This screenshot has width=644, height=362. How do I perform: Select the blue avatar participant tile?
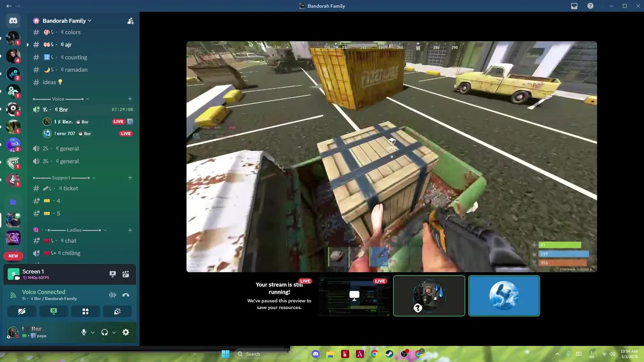[504, 296]
